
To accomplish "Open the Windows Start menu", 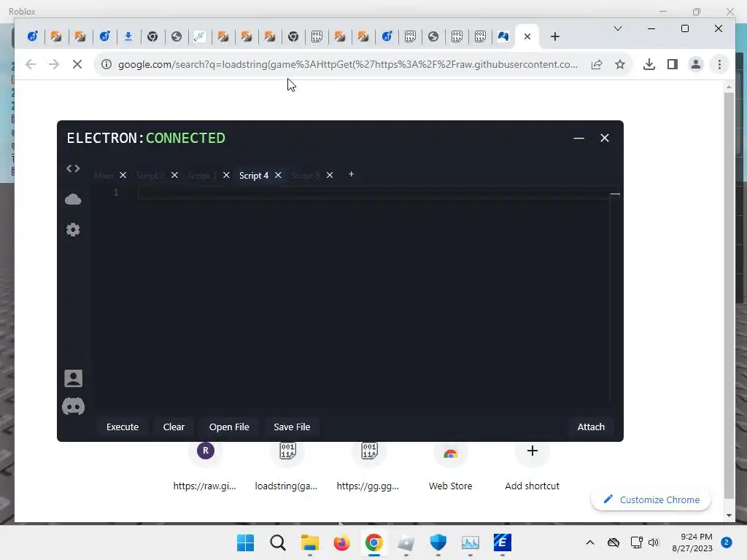I will pos(245,542).
